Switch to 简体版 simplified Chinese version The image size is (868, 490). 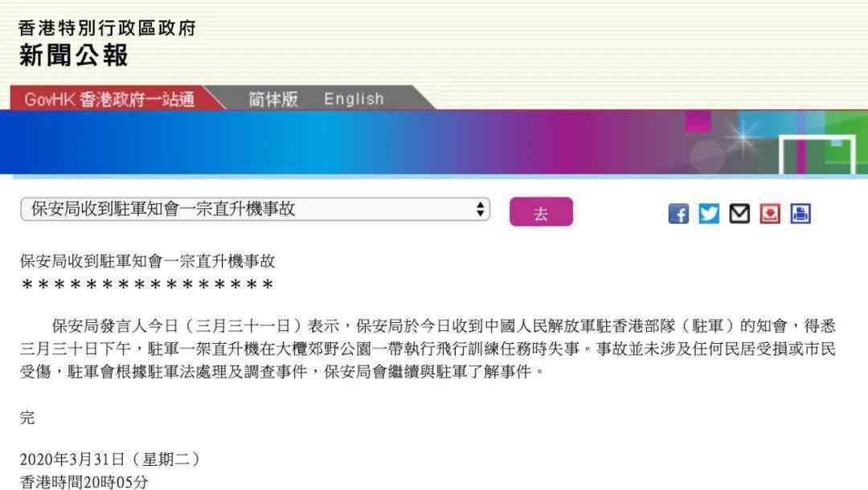click(x=273, y=99)
